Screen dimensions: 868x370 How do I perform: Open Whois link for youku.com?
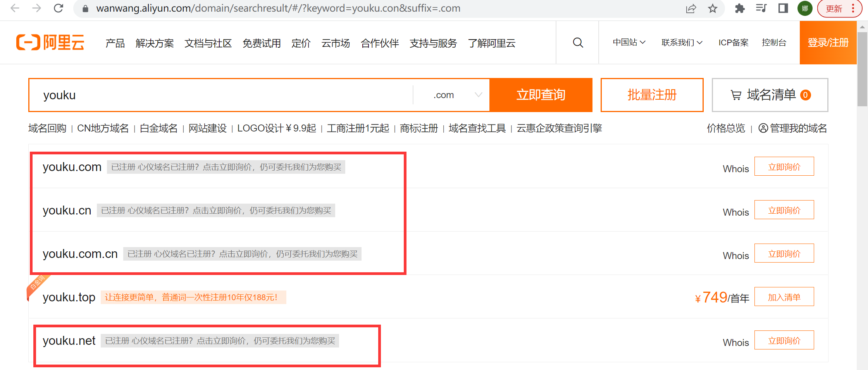tap(735, 169)
